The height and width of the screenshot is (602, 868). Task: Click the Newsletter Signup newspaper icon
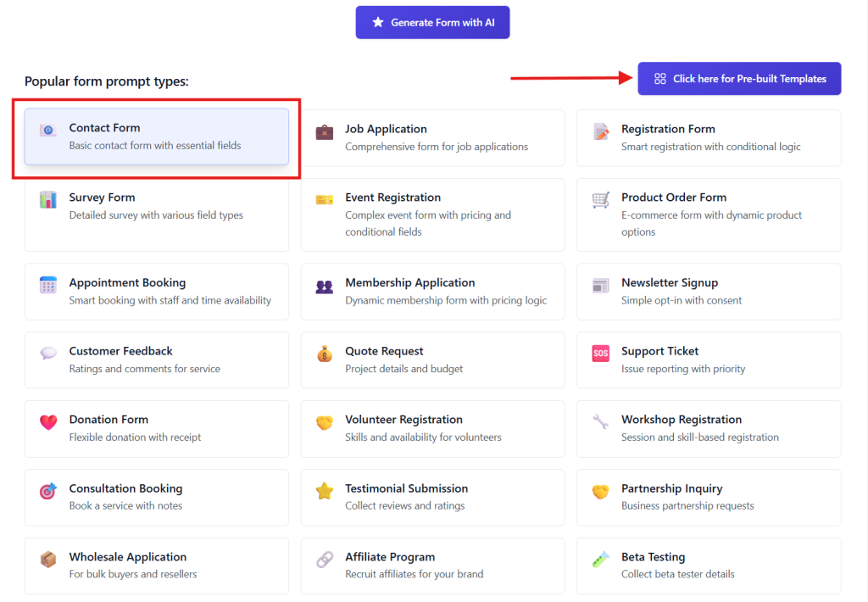tap(601, 285)
